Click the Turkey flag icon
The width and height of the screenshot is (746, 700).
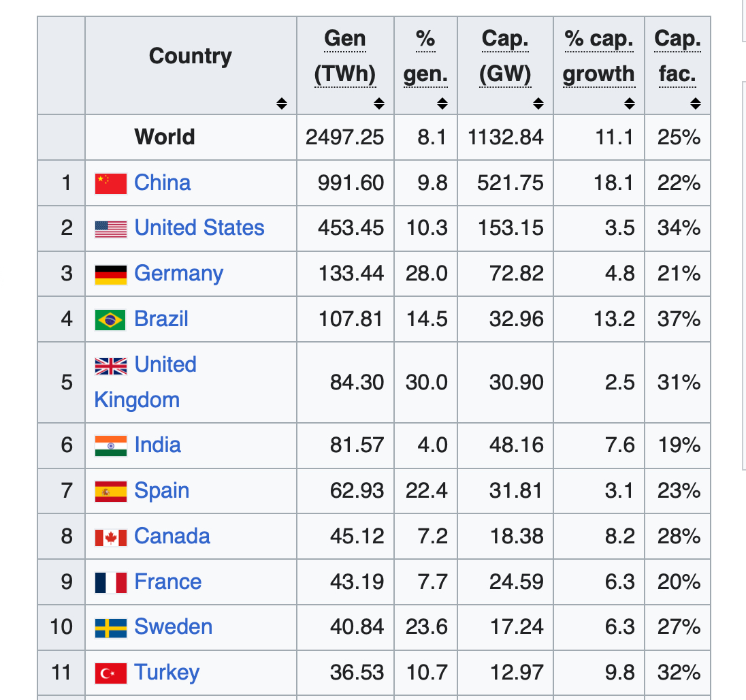click(x=110, y=673)
